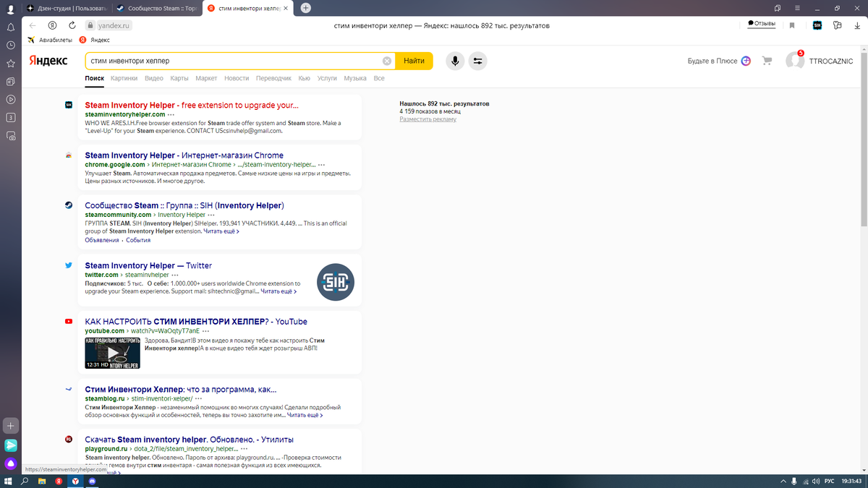Open extensions puzzle icon in toolbar
The height and width of the screenshot is (488, 868).
pos(837,25)
